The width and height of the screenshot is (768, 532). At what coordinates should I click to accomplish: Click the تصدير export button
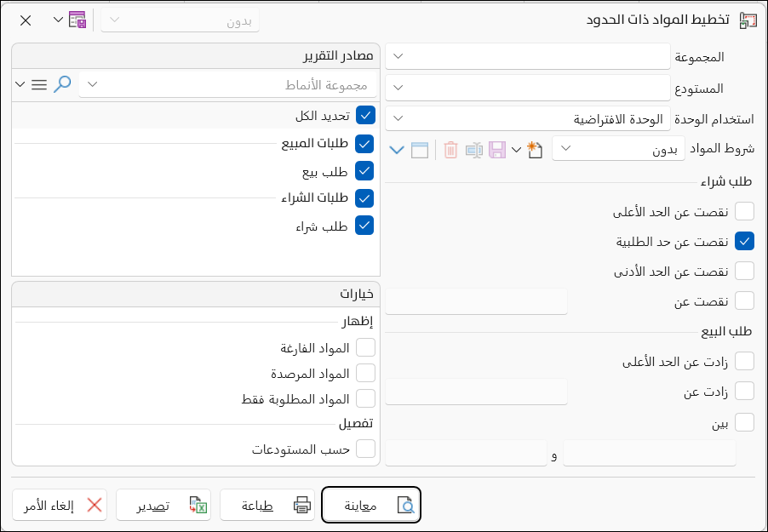coord(163,505)
